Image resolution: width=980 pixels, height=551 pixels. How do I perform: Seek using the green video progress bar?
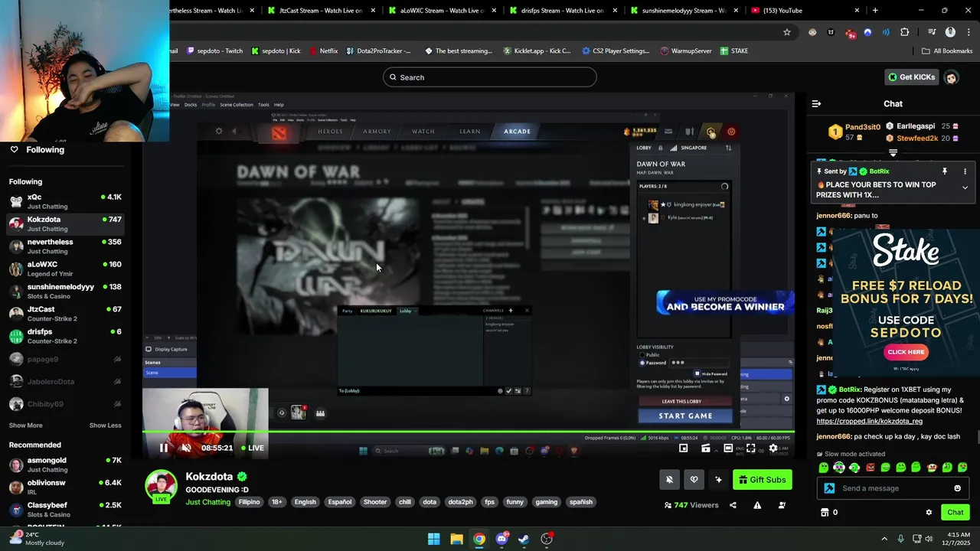pyautogui.click(x=469, y=433)
